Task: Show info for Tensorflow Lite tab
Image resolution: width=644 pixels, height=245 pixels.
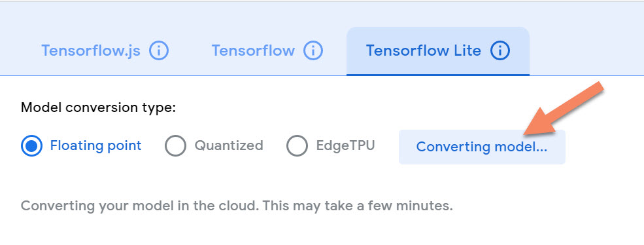Action: pos(500,51)
